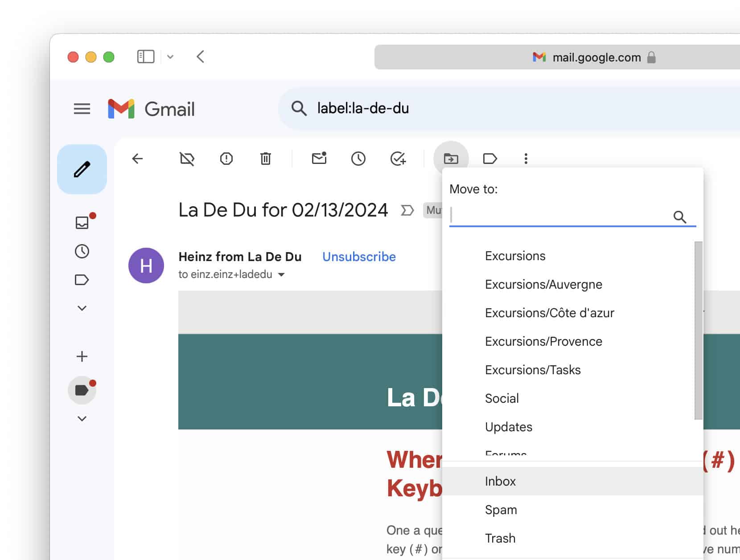Collapse the sidebar labels chevron
This screenshot has height=560, width=740.
(82, 307)
